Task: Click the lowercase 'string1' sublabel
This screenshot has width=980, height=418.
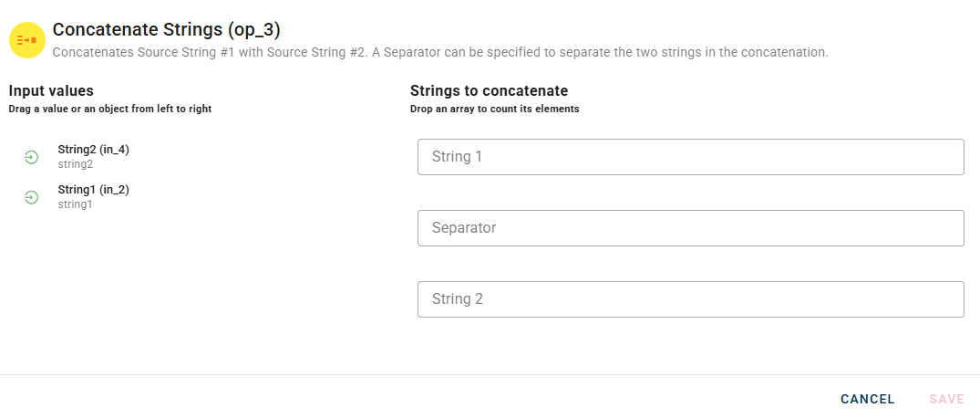Action: point(76,205)
